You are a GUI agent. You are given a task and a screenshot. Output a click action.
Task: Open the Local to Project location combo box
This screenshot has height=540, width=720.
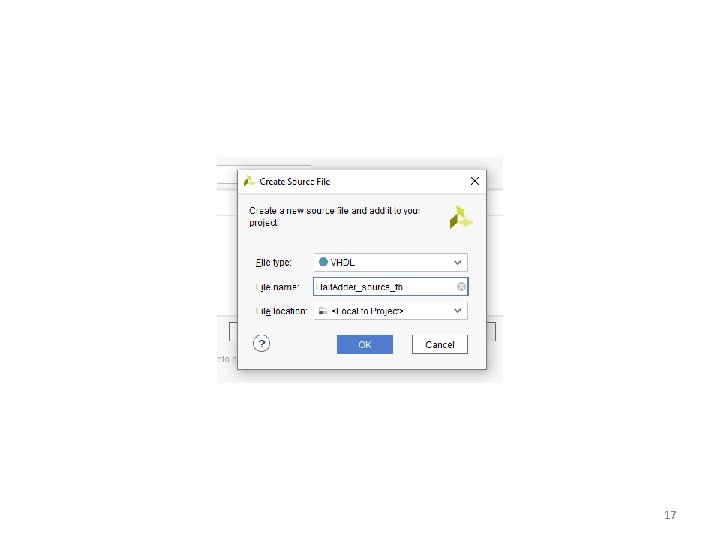[390, 311]
